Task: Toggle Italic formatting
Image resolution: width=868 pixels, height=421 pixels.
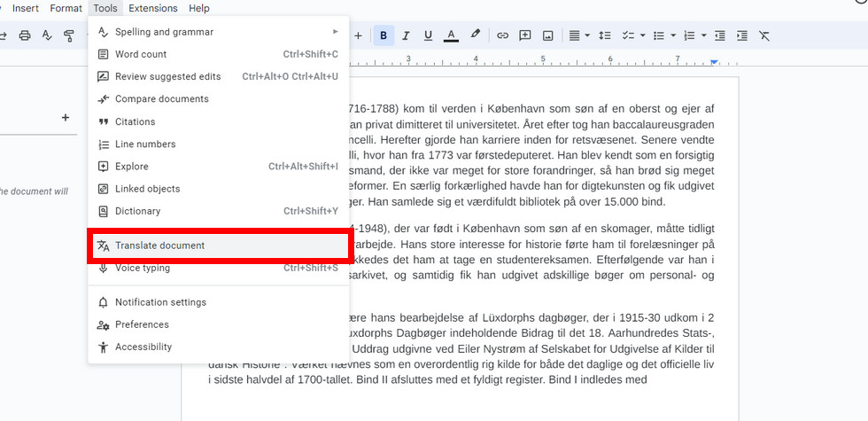Action: pos(406,36)
